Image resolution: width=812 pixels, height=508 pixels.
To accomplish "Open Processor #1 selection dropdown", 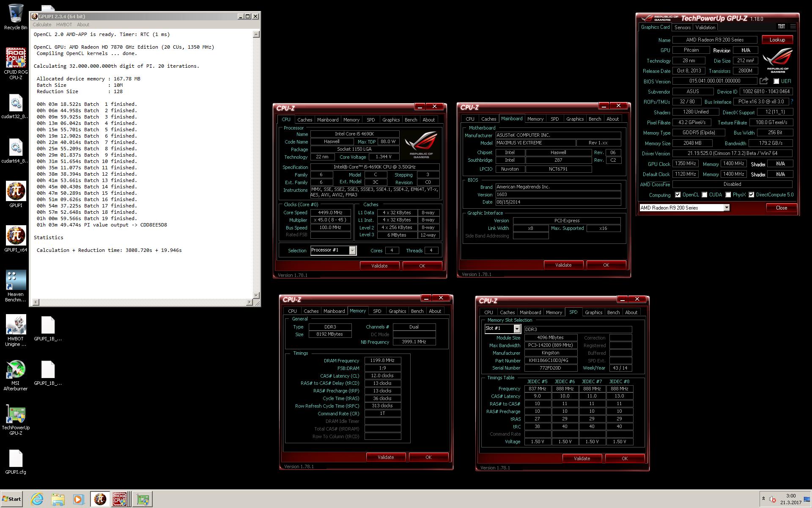I will (352, 250).
